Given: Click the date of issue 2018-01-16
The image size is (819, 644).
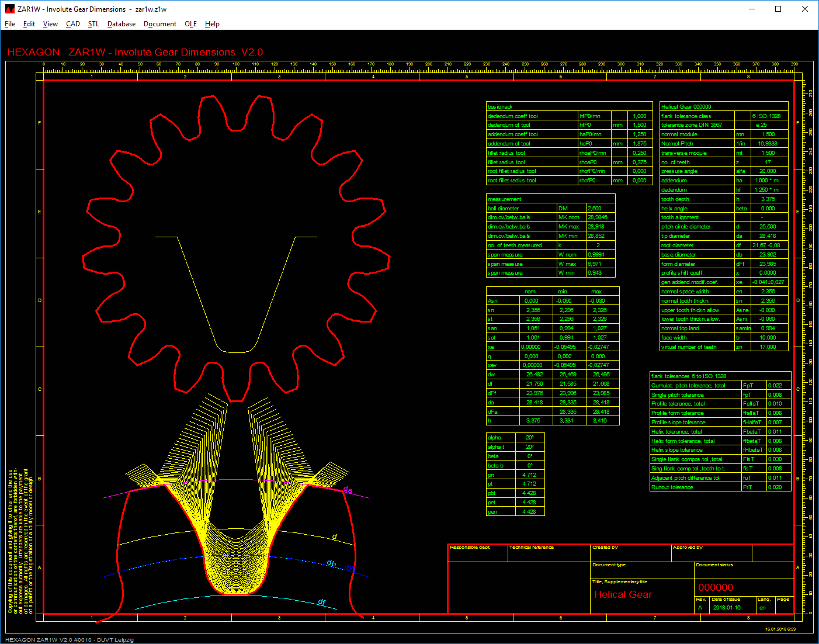Looking at the screenshot, I should click(x=726, y=608).
